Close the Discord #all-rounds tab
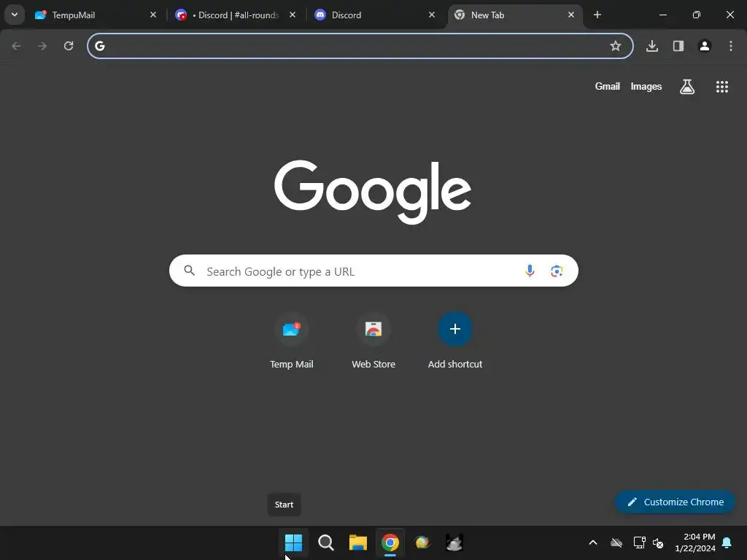Image resolution: width=747 pixels, height=560 pixels. (293, 15)
